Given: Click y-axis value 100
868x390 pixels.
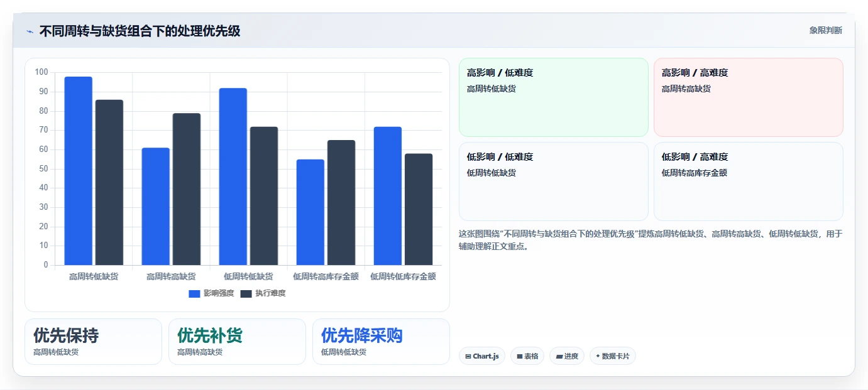Looking at the screenshot, I should coord(41,72).
